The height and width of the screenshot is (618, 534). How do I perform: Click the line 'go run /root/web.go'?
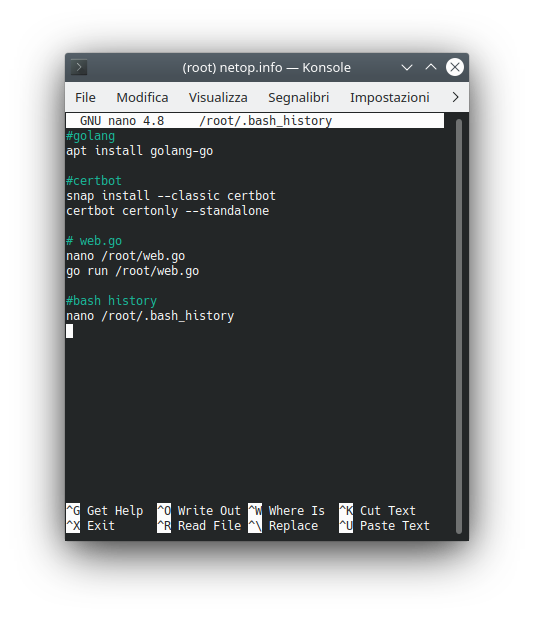click(x=132, y=271)
